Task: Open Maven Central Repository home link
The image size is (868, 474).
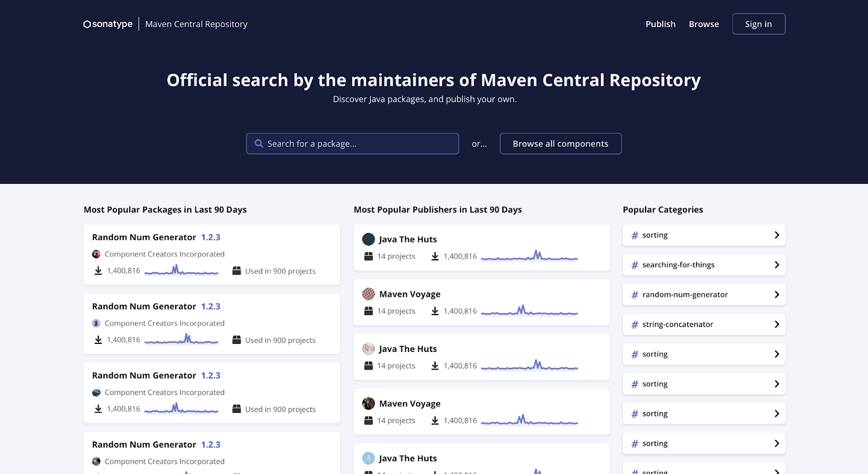Action: [196, 24]
